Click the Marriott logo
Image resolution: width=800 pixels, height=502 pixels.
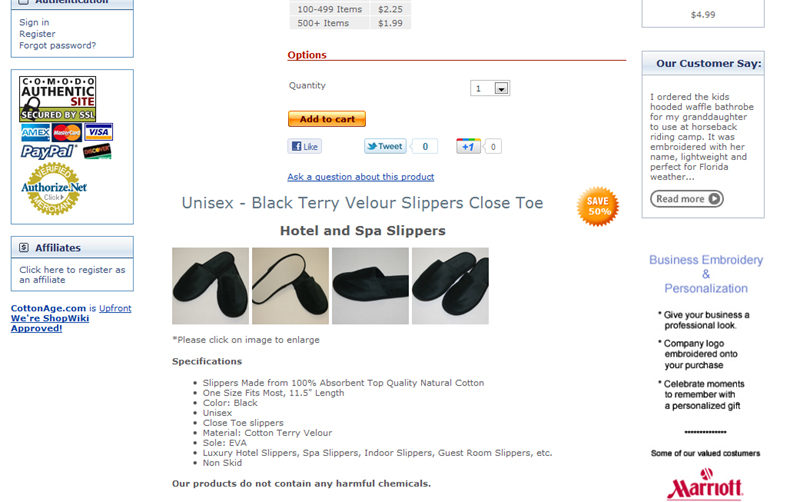(x=705, y=484)
